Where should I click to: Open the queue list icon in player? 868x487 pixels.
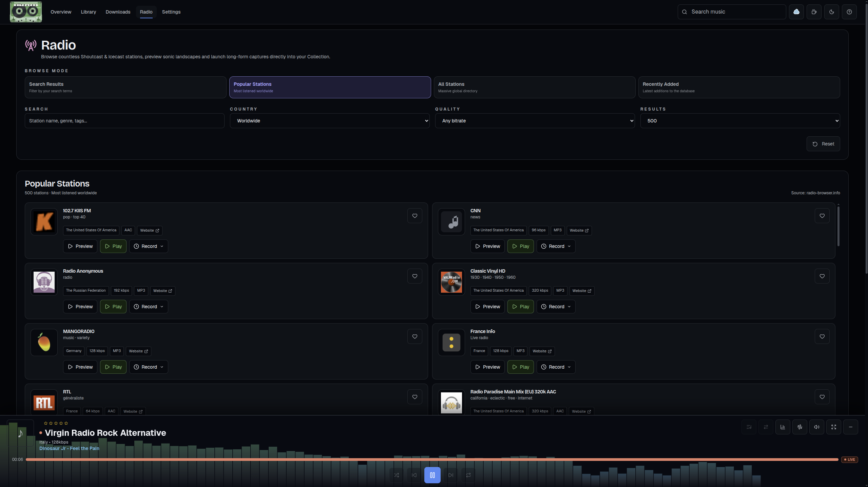pos(749,427)
